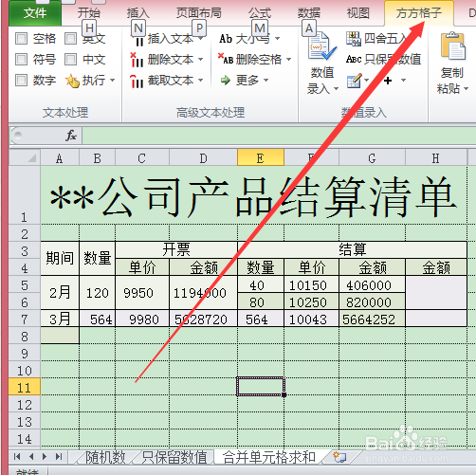Expand the plus sign dropdown arrow

click(x=403, y=81)
